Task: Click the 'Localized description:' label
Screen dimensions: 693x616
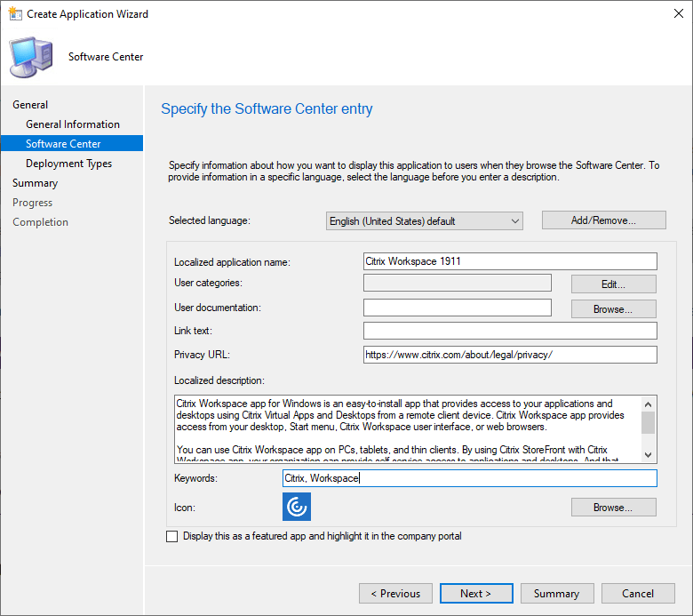Action: [219, 380]
